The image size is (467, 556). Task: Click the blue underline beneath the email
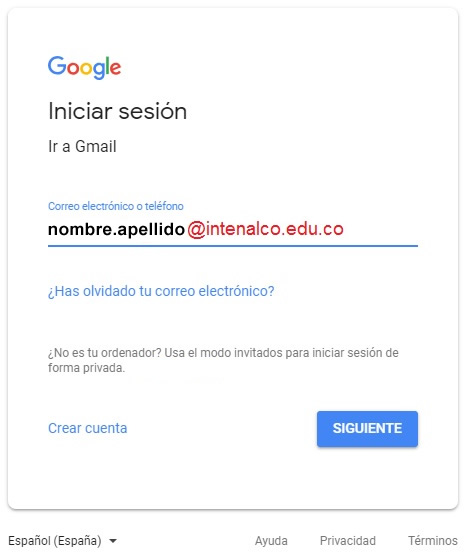tap(233, 245)
